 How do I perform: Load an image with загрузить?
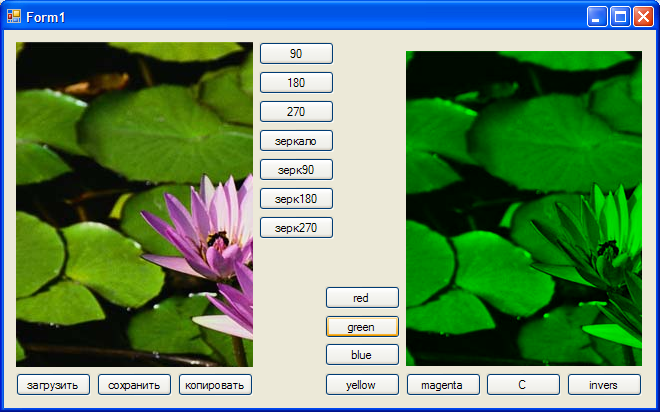coord(53,385)
